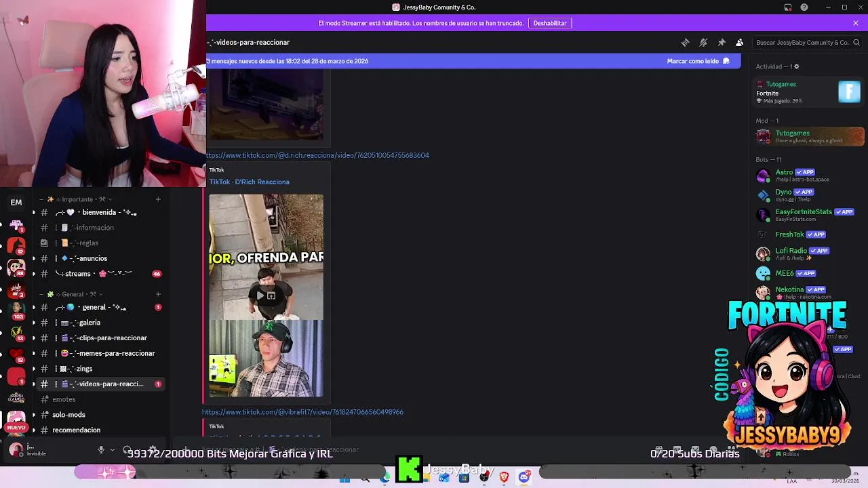Viewport: 868px width, 488px height.
Task: Click the Buscar JessyBaby Comunity search field
Action: 806,43
